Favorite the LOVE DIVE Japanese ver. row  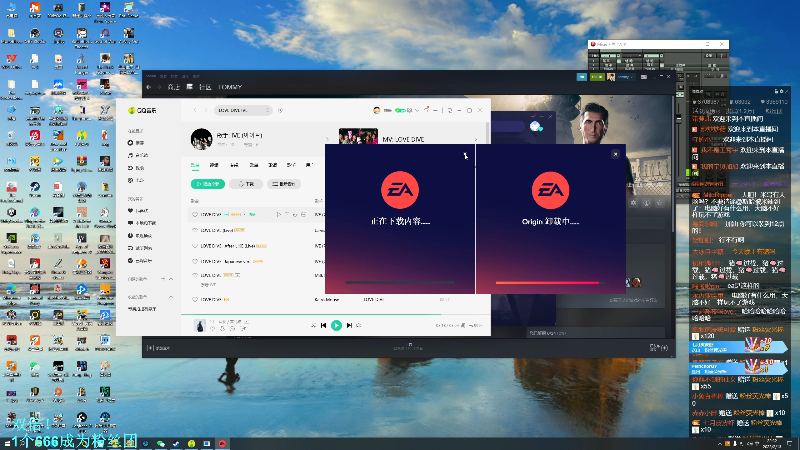click(x=194, y=261)
